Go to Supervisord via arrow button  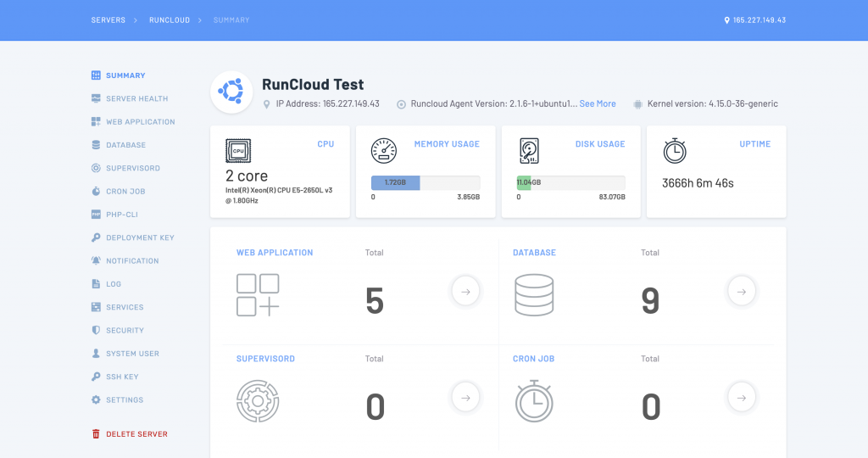pos(465,395)
